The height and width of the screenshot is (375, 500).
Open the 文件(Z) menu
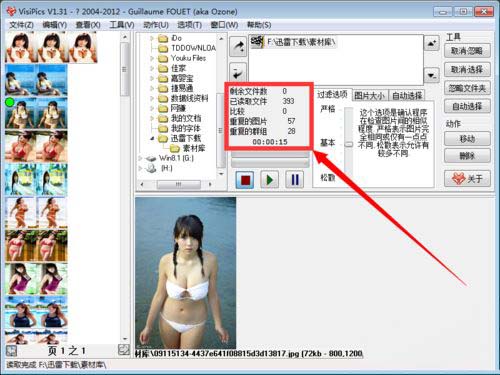(x=21, y=25)
